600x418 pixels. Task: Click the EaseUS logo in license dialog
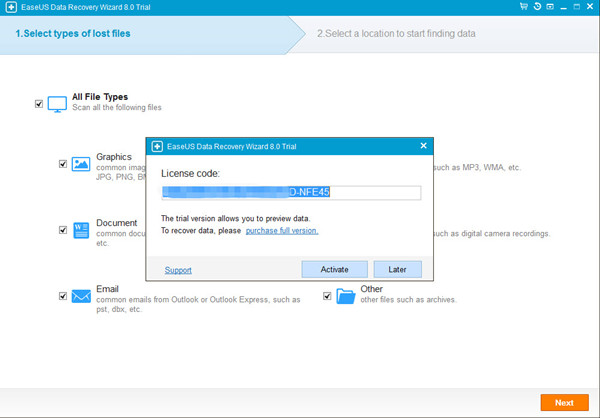pos(157,146)
